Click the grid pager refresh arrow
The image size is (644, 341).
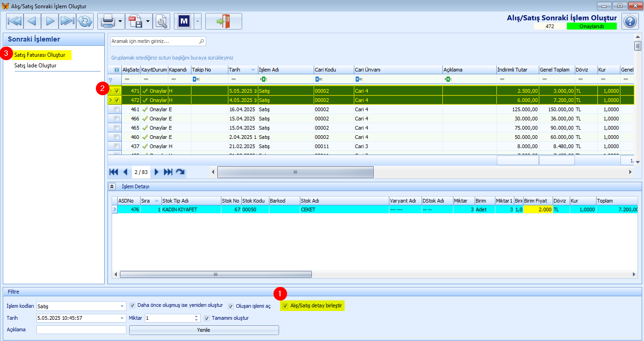[x=180, y=172]
